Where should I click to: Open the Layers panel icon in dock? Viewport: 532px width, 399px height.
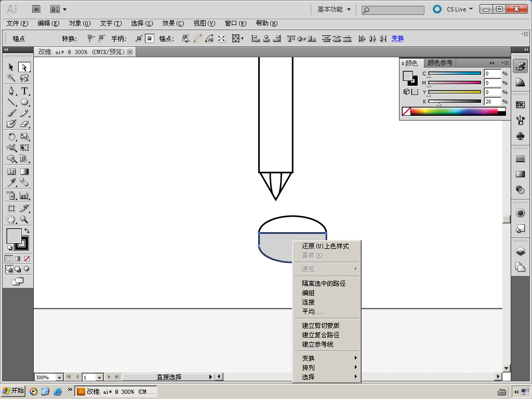click(x=520, y=251)
